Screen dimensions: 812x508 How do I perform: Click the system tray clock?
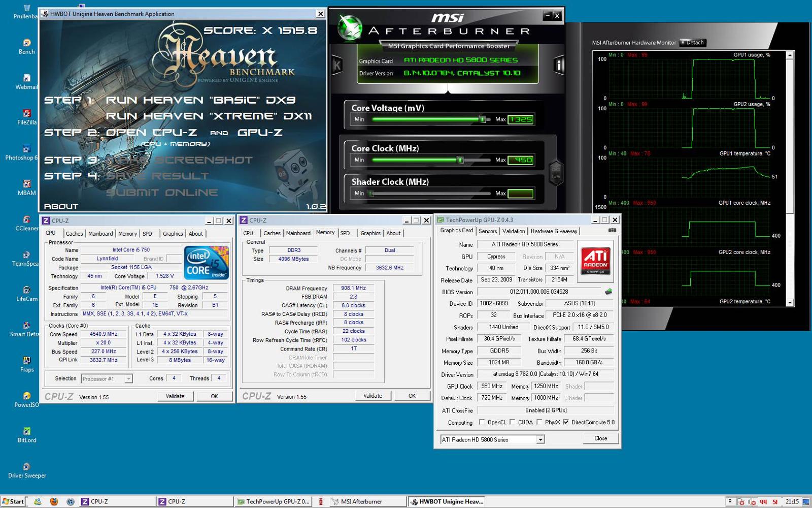click(x=792, y=501)
